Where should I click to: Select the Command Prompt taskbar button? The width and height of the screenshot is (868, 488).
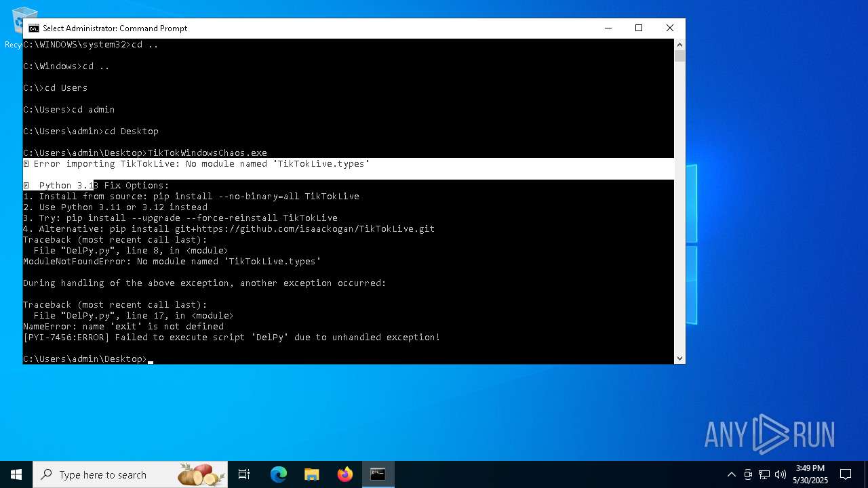pos(378,474)
